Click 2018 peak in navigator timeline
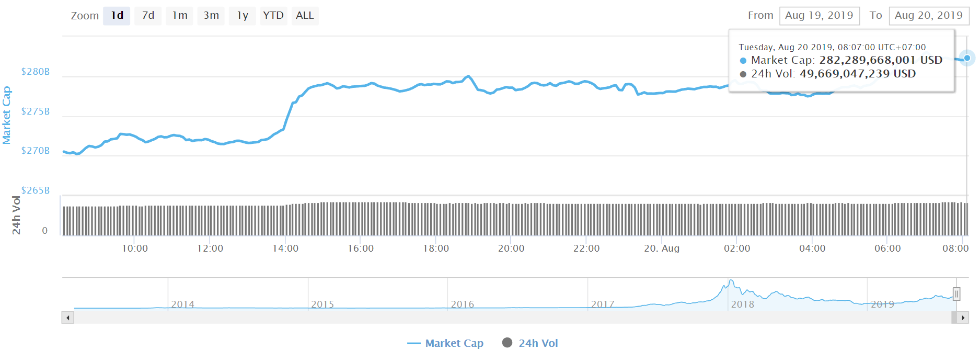This screenshot has height=350, width=980. click(731, 283)
